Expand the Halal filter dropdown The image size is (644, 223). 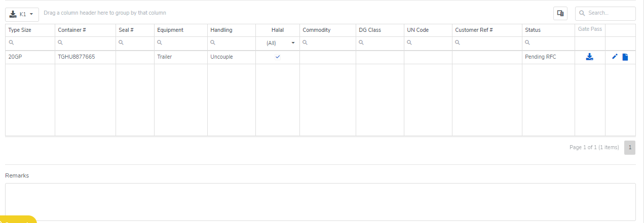(x=293, y=43)
